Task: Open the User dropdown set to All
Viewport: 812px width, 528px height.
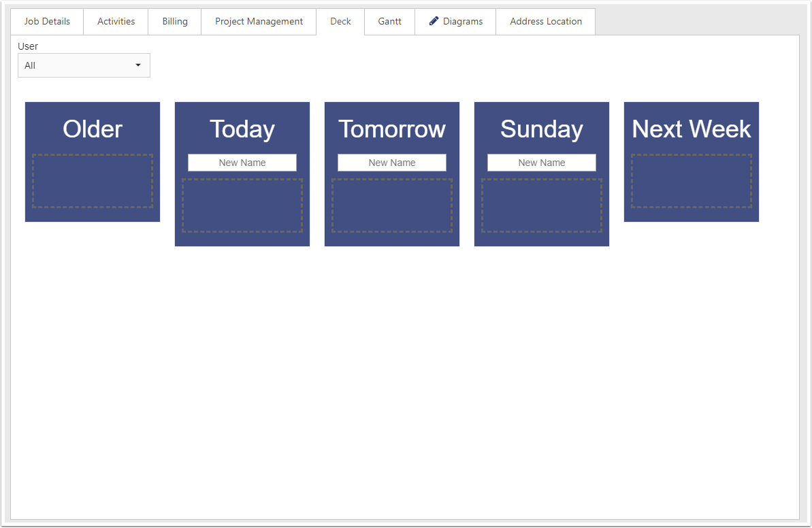Action: click(x=84, y=66)
